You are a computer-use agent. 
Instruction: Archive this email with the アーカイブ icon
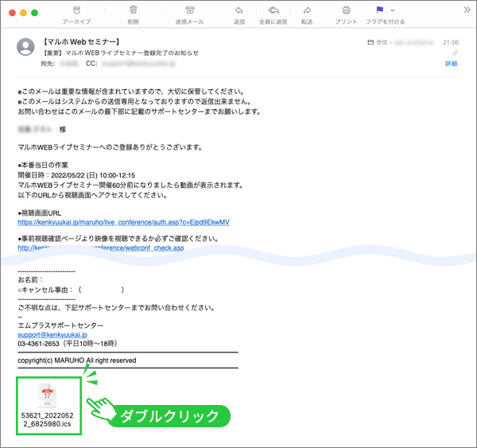pyautogui.click(x=76, y=10)
